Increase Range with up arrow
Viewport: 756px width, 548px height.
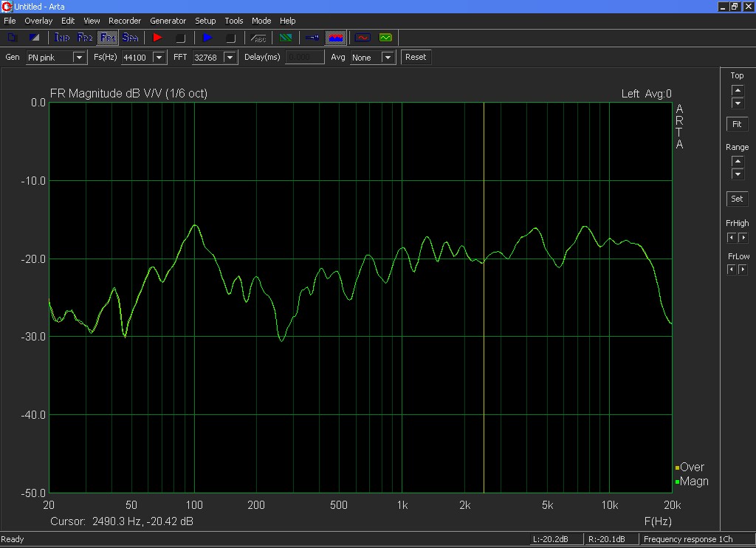click(738, 161)
